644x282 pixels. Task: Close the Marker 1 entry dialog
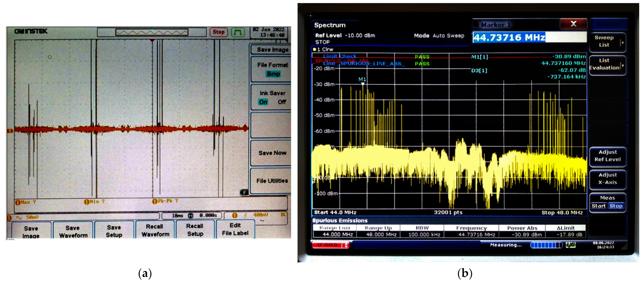573,24
